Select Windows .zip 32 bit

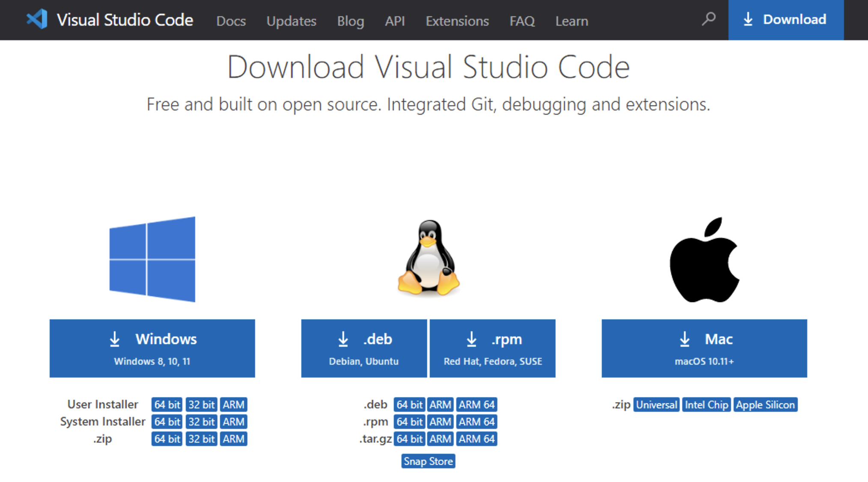tap(202, 439)
